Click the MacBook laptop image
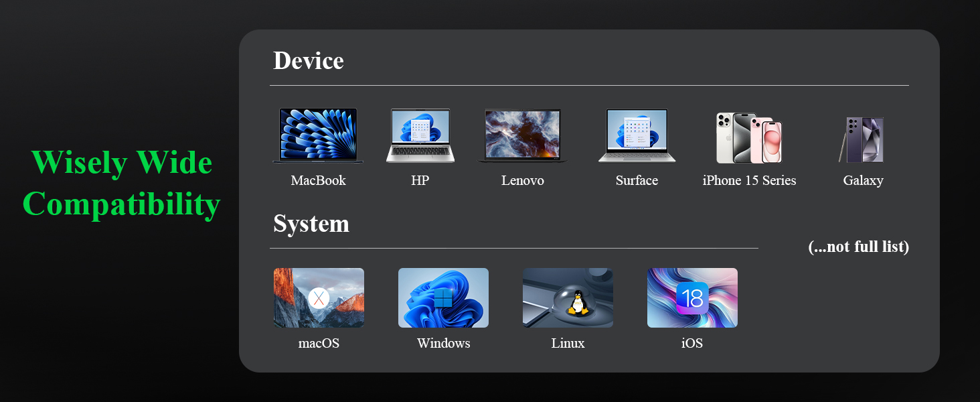The width and height of the screenshot is (980, 402). coord(318,135)
